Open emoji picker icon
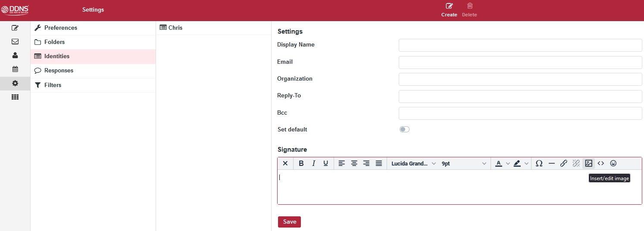644x231 pixels. click(x=613, y=163)
